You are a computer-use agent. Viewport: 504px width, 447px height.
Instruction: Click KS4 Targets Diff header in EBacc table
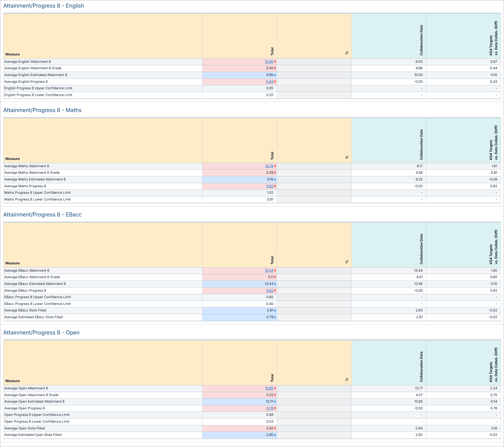coord(493,247)
